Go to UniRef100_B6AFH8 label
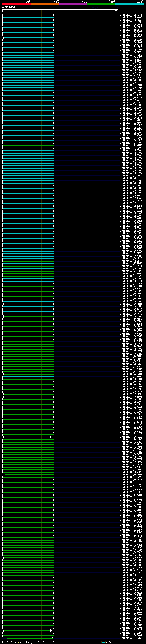The width and height of the screenshot is (146, 644). pos(131,339)
